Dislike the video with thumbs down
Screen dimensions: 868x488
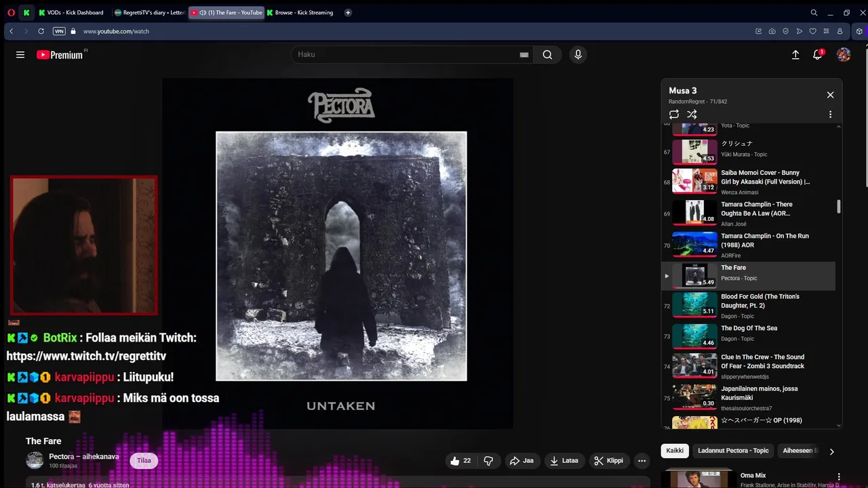(x=488, y=461)
